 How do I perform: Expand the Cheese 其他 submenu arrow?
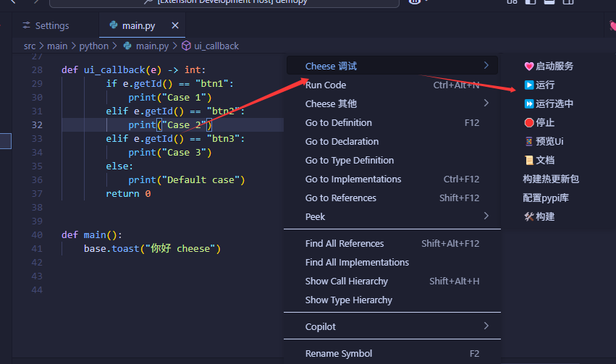(486, 103)
